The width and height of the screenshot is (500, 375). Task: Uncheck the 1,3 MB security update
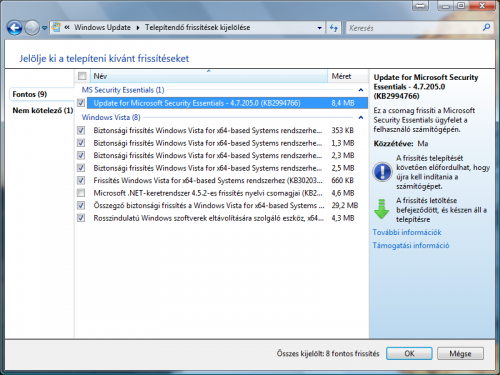[81, 143]
